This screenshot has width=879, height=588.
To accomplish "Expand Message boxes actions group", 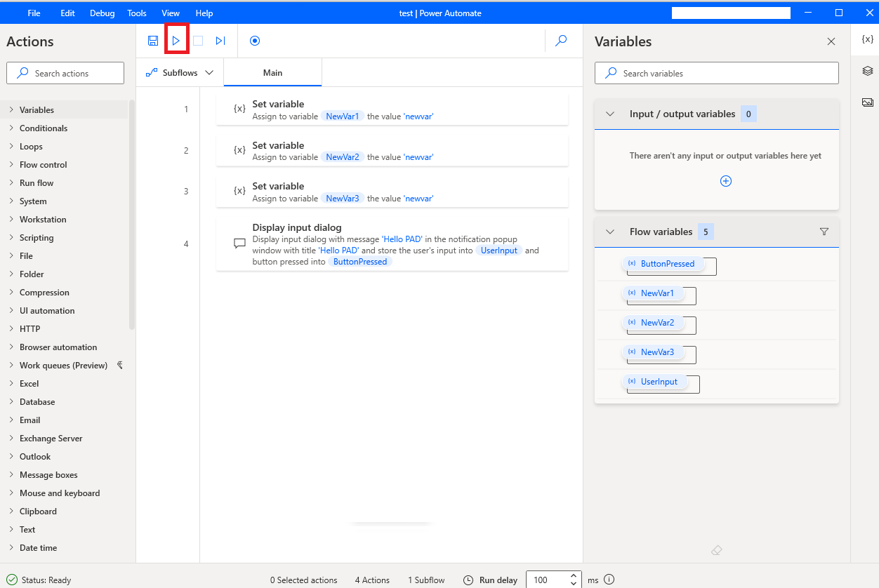I will pyautogui.click(x=11, y=474).
